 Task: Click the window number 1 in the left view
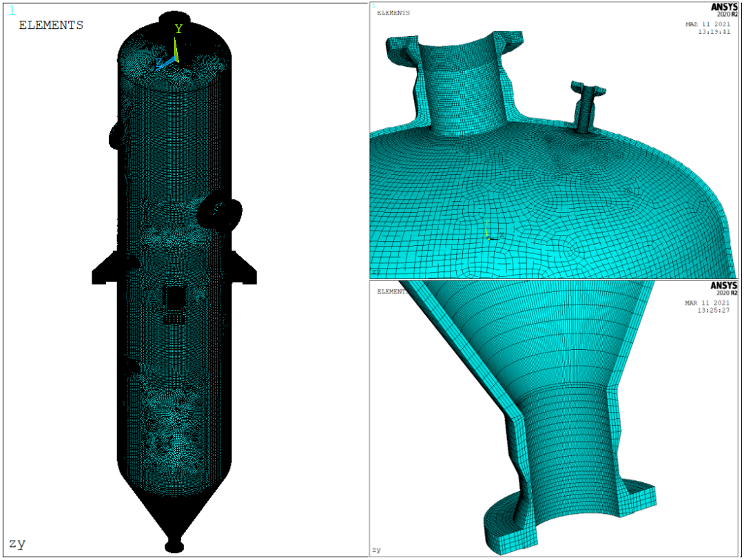coord(12,10)
